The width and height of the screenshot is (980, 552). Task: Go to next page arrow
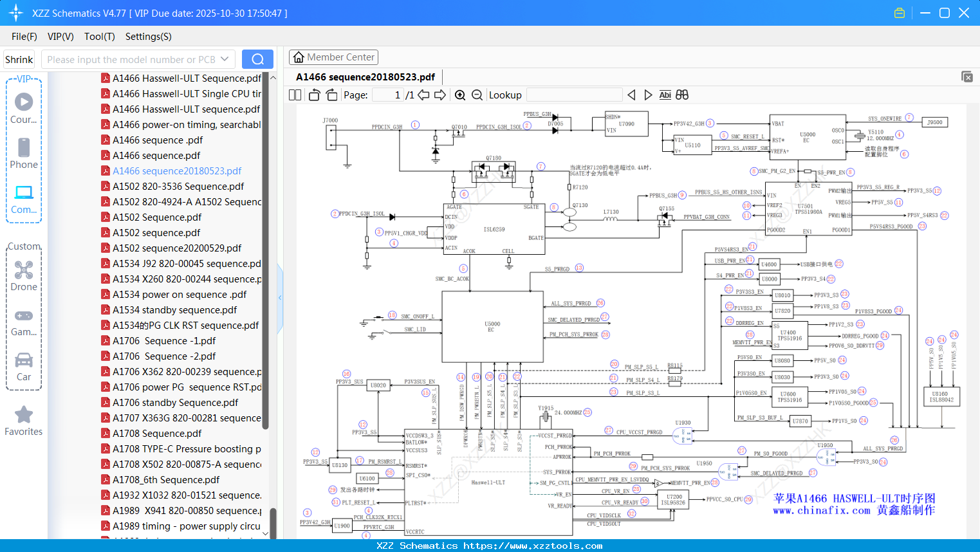point(440,95)
